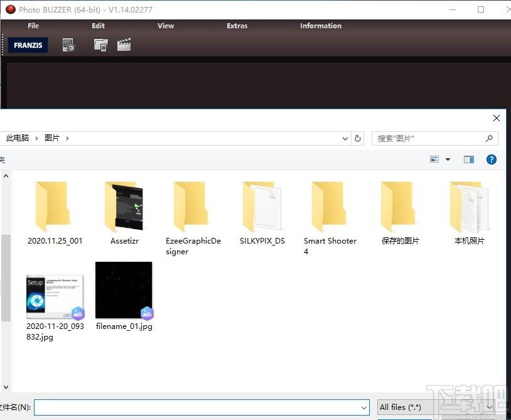Click the 文件名 file name input field
Screen dimensions: 511x420
tap(202, 407)
